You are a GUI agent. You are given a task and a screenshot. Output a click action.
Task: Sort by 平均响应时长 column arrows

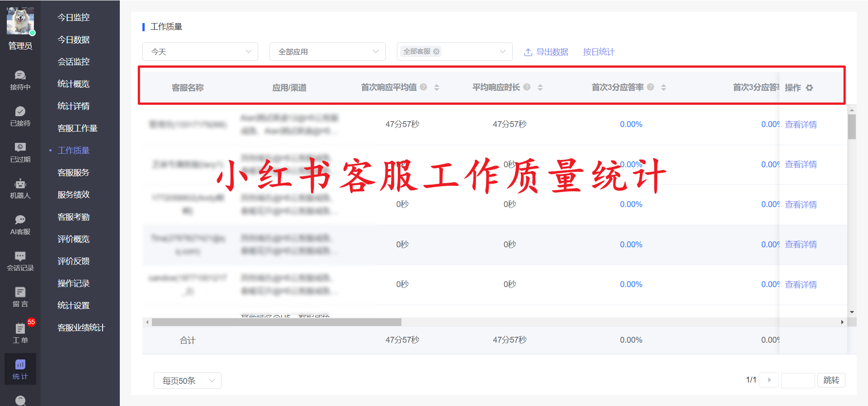540,87
